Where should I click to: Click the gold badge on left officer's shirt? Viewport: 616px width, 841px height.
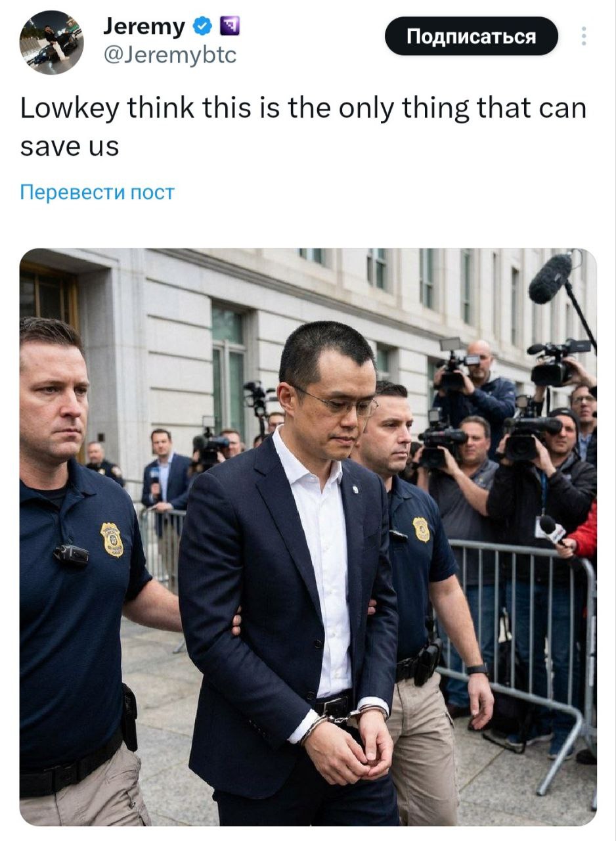(x=112, y=540)
